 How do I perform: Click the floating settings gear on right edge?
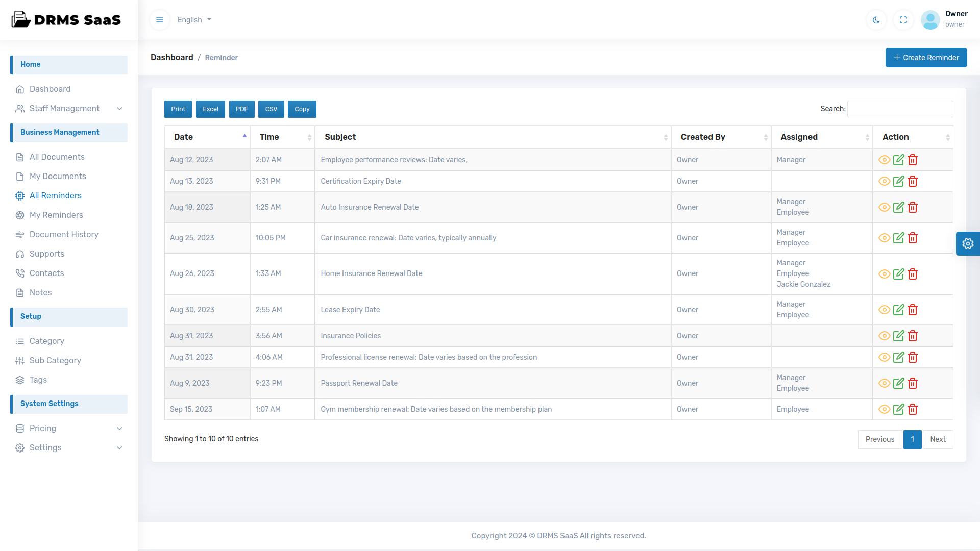(968, 243)
